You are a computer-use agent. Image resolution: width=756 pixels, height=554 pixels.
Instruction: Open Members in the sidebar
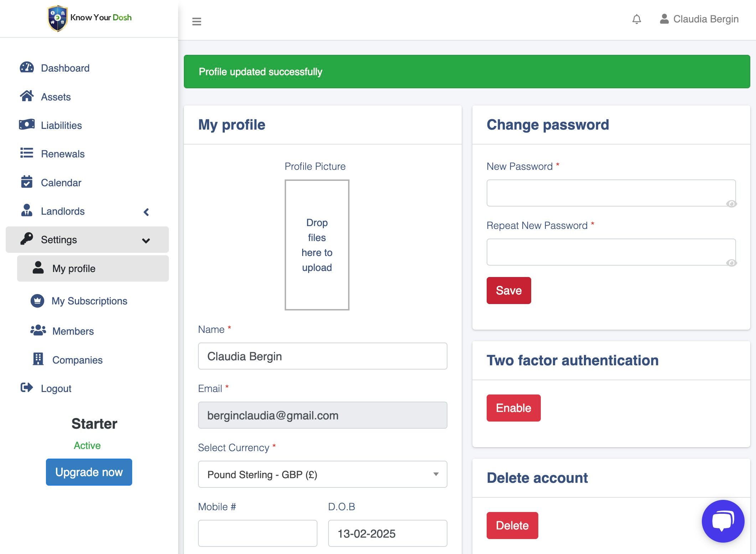(x=73, y=331)
